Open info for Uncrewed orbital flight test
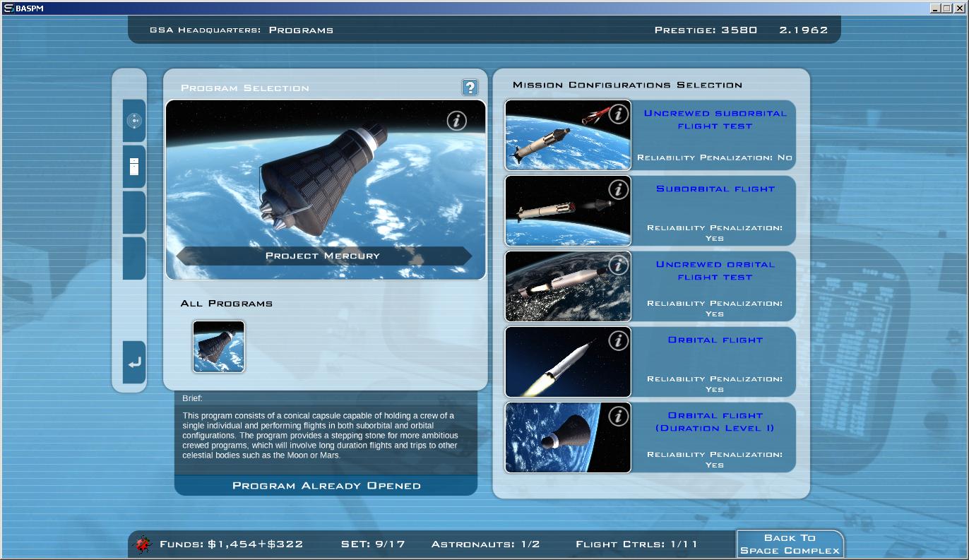This screenshot has height=560, width=969. (618, 265)
